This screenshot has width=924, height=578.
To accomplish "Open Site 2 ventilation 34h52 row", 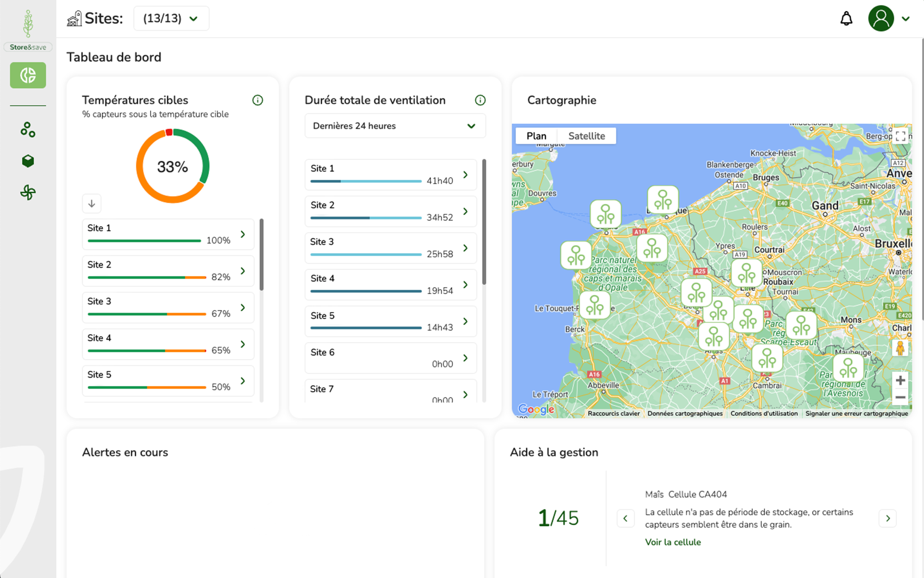I will [x=391, y=211].
